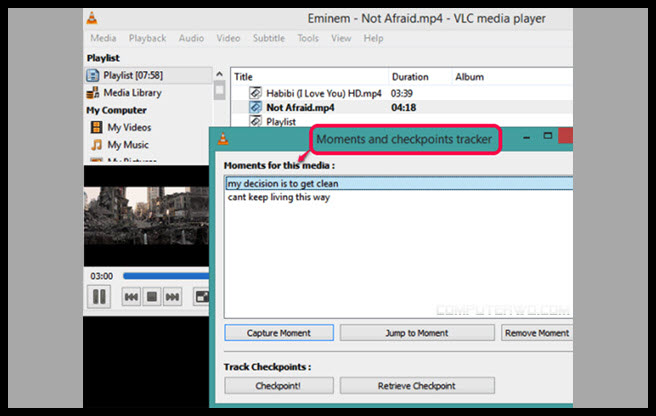Open My Music in the sidebar
Image resolution: width=656 pixels, height=416 pixels.
click(126, 145)
